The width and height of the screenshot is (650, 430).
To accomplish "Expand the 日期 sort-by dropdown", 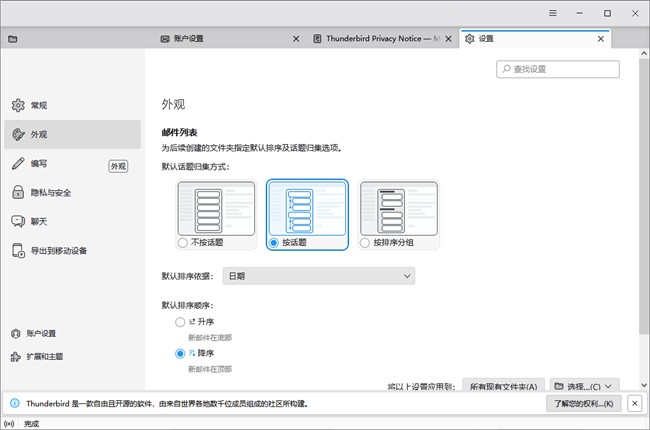I will tap(318, 275).
